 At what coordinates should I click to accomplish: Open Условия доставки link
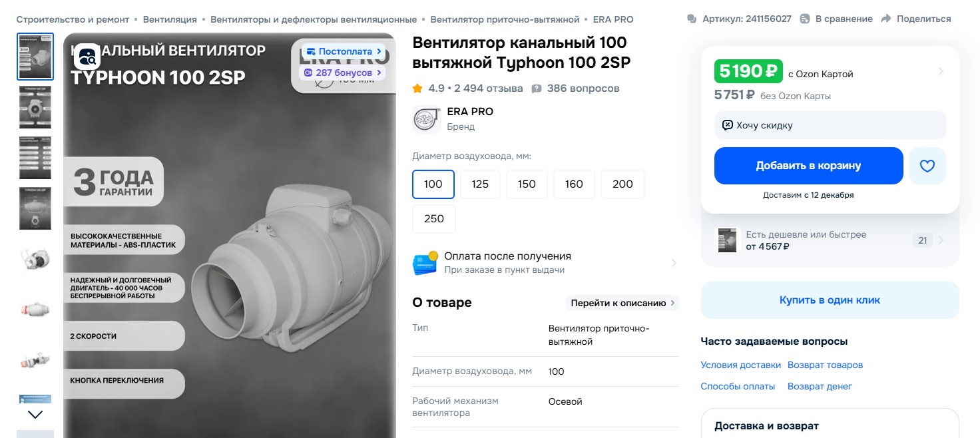coord(740,365)
